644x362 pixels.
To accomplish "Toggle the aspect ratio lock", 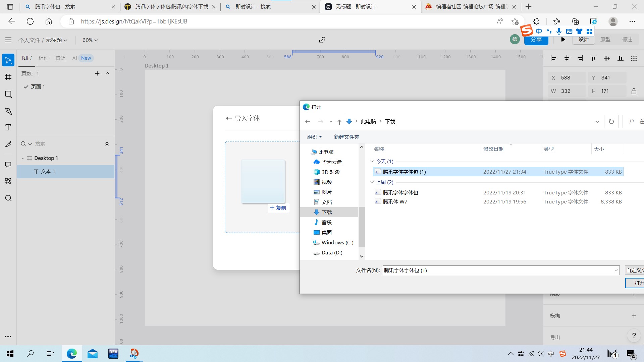I will (634, 91).
